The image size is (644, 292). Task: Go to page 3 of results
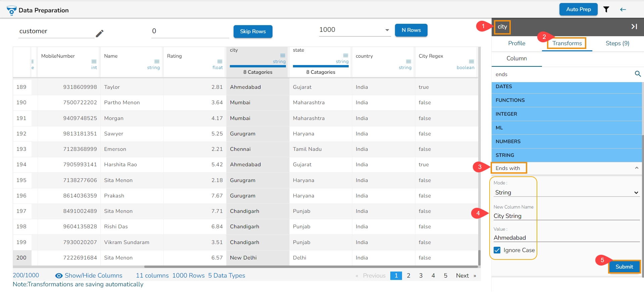pyautogui.click(x=421, y=276)
